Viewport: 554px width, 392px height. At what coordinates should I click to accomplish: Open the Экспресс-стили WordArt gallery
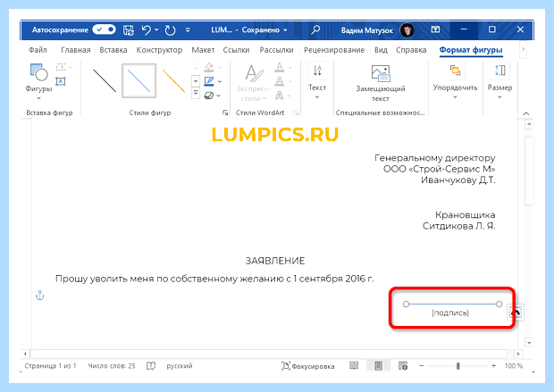pyautogui.click(x=254, y=83)
